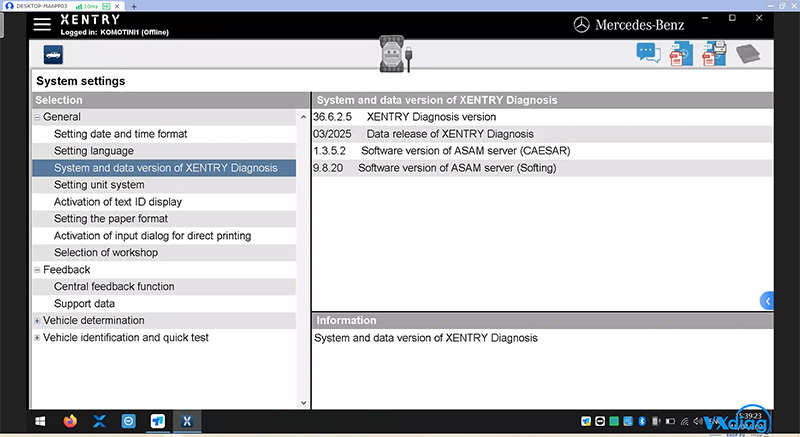This screenshot has width=800, height=437.
Task: Click the selection list scroll-down arrow
Action: [x=304, y=403]
